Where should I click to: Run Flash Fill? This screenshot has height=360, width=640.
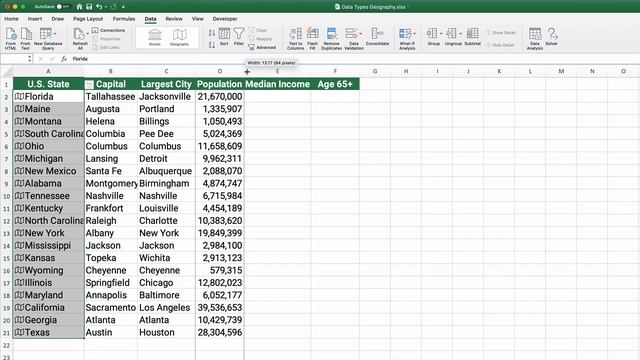(312, 38)
